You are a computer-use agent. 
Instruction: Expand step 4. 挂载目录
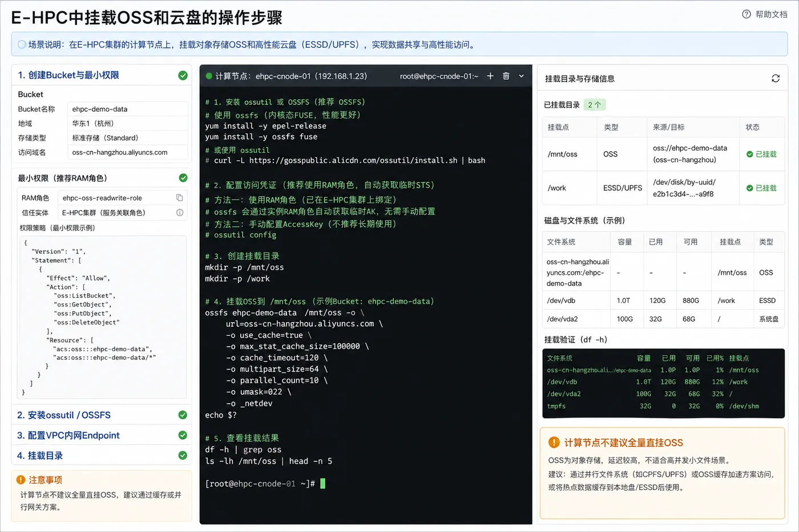(x=102, y=456)
